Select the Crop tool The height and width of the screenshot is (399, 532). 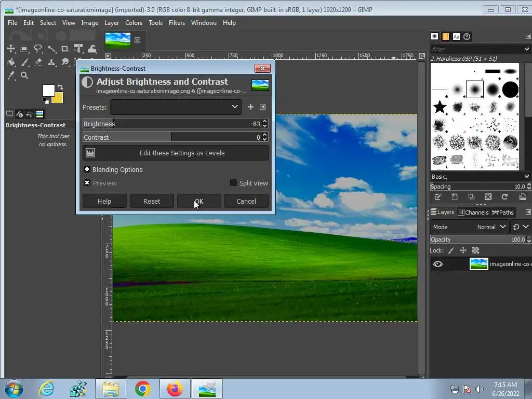[x=65, y=49]
